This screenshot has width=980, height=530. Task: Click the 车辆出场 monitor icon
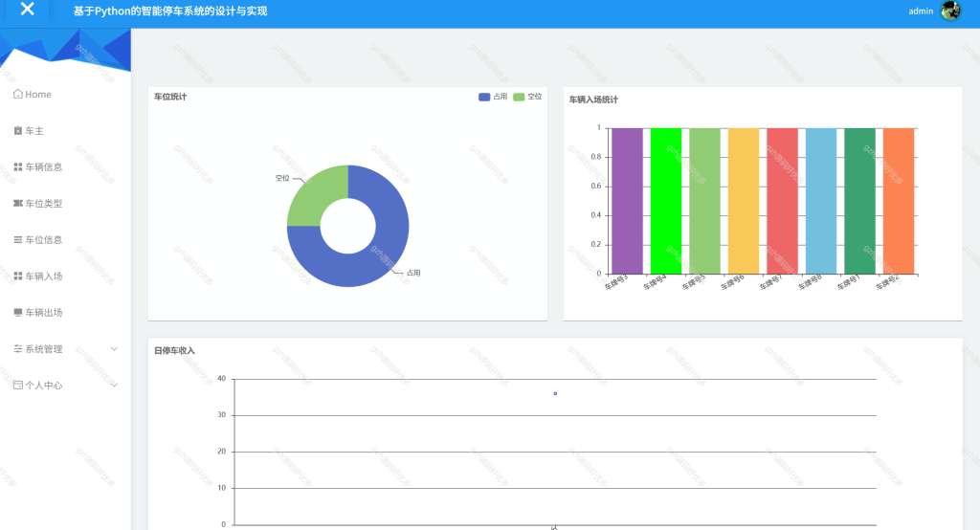click(x=18, y=312)
